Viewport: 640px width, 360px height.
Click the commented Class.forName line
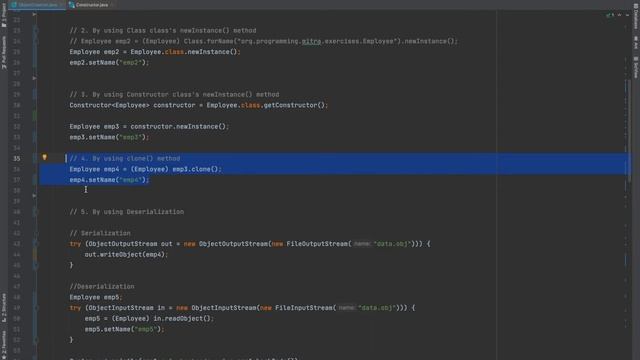(264, 41)
